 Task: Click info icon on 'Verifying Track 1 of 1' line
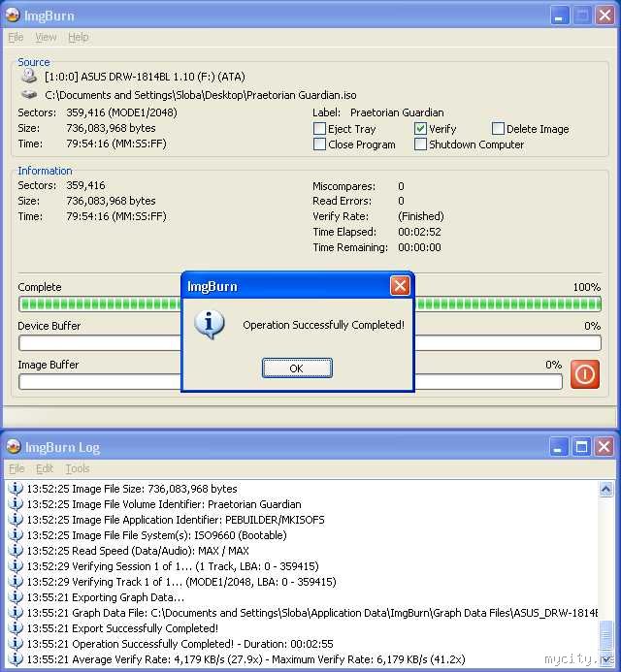coord(15,582)
